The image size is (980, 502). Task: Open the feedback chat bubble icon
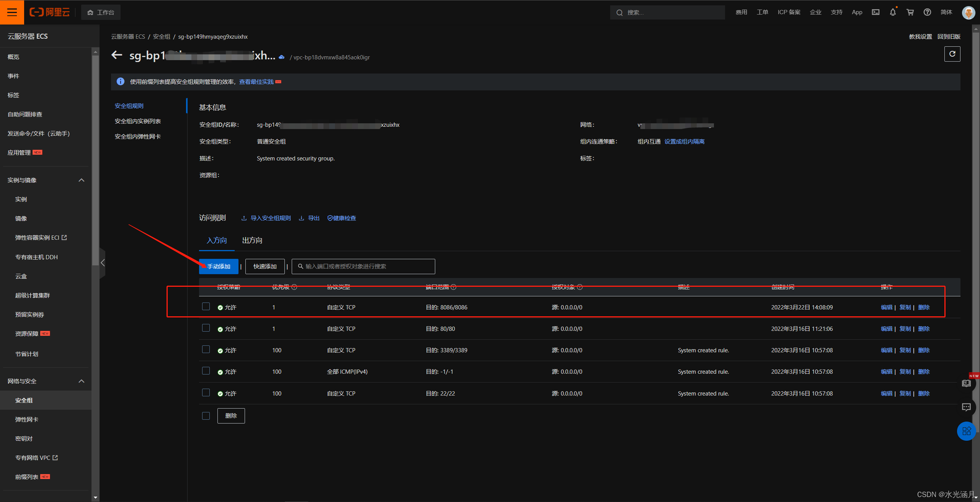tap(967, 407)
